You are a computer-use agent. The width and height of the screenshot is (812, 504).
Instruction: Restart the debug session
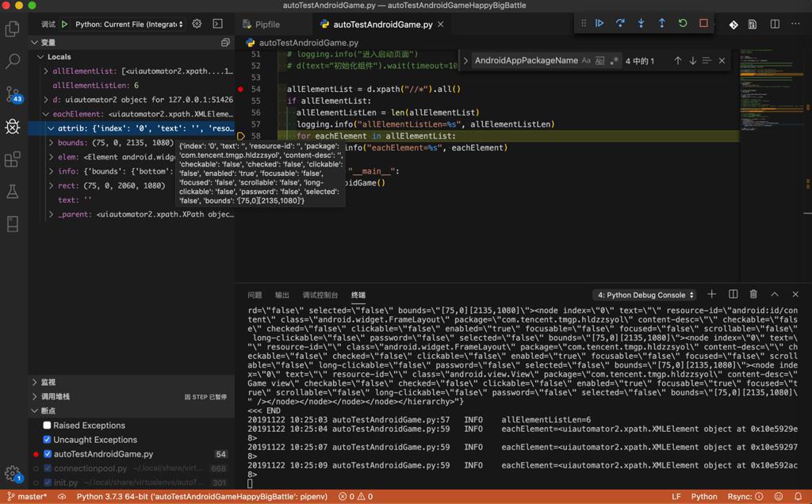coord(683,24)
